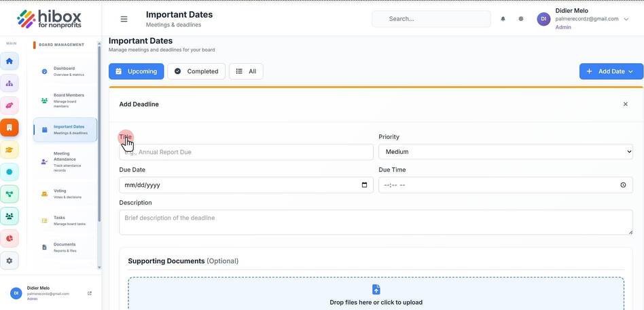644x310 pixels.
Task: Click the Due Date input field
Action: tap(246, 185)
